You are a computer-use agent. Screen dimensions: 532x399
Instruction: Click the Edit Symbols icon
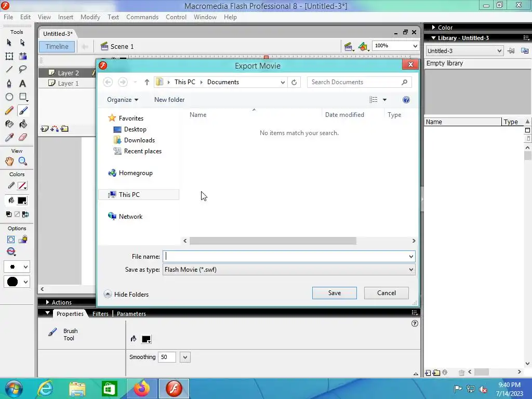point(363,46)
